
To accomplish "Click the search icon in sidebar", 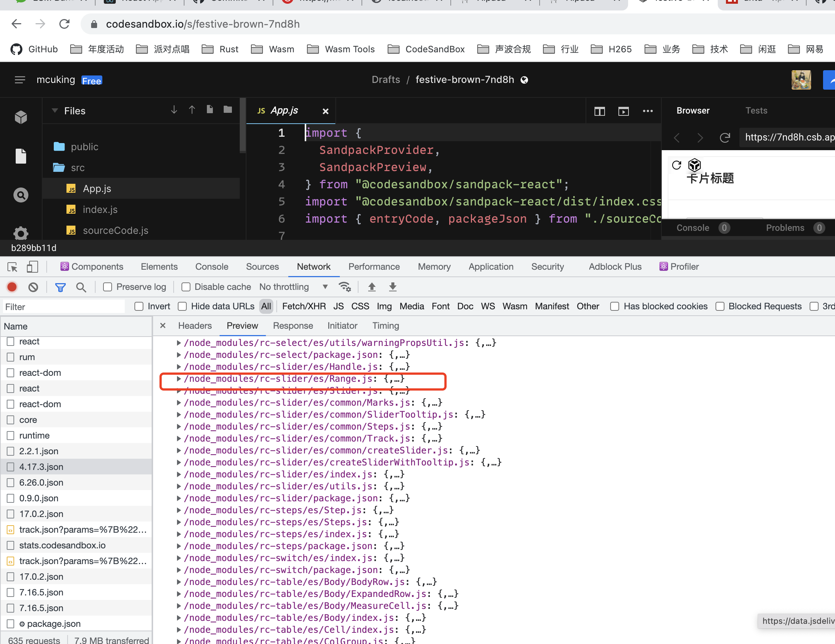I will [21, 194].
